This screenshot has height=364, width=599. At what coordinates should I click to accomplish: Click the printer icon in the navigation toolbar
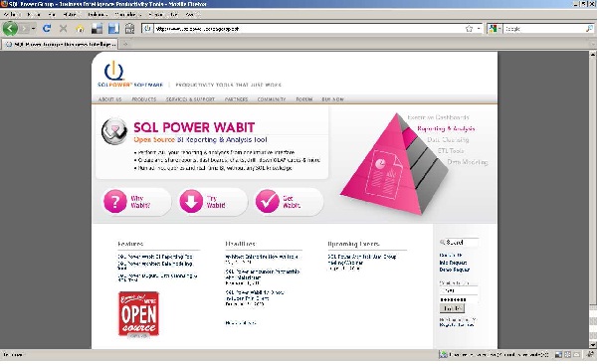click(x=130, y=29)
